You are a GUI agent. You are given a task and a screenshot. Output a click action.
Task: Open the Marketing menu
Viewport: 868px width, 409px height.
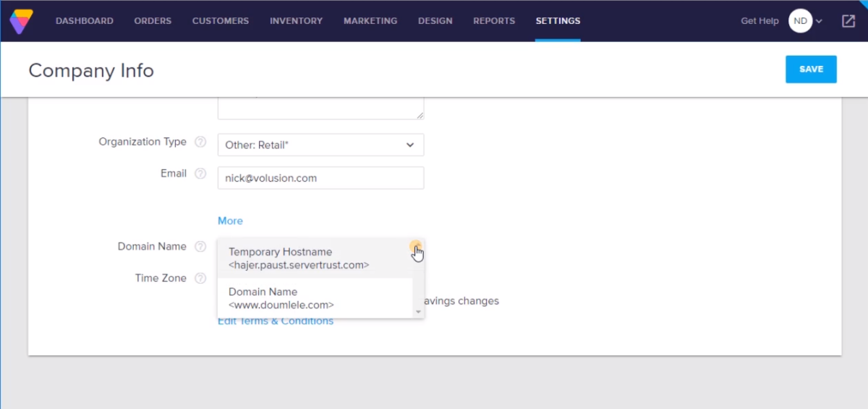point(370,21)
